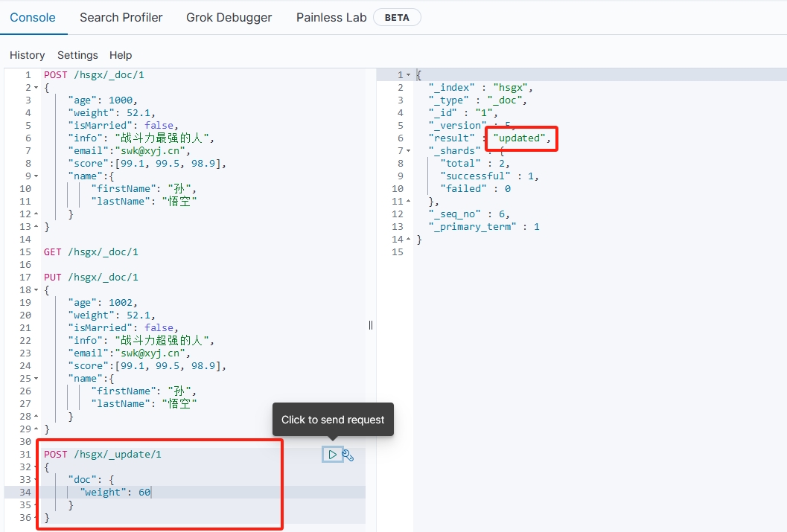Toggle the fold marker at line 13
787x532 pixels.
point(36,227)
